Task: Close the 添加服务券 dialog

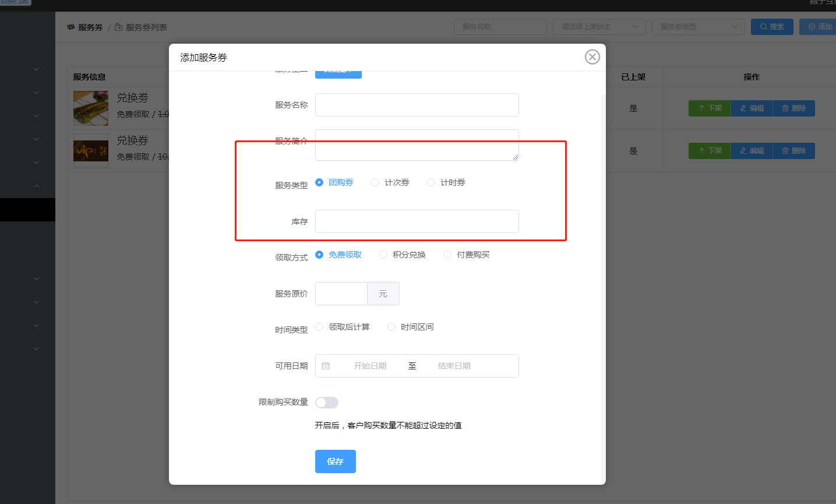Action: (592, 57)
